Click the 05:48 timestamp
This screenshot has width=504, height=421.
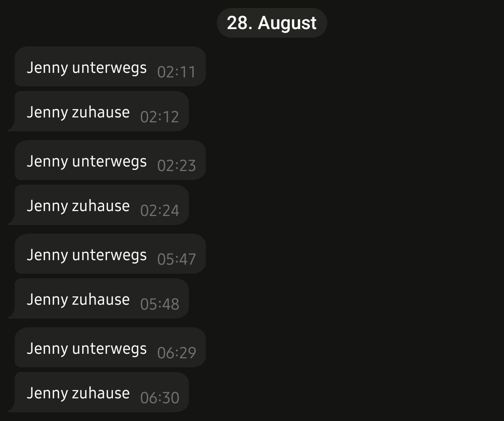click(159, 304)
